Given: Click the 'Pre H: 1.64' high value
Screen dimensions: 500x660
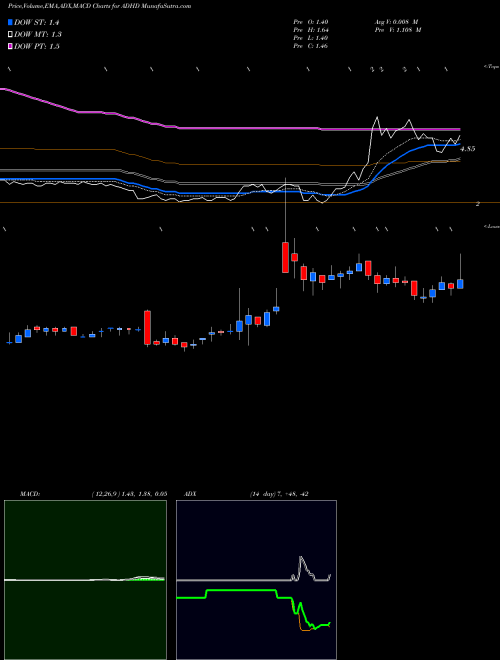Looking at the screenshot, I should point(311,30).
